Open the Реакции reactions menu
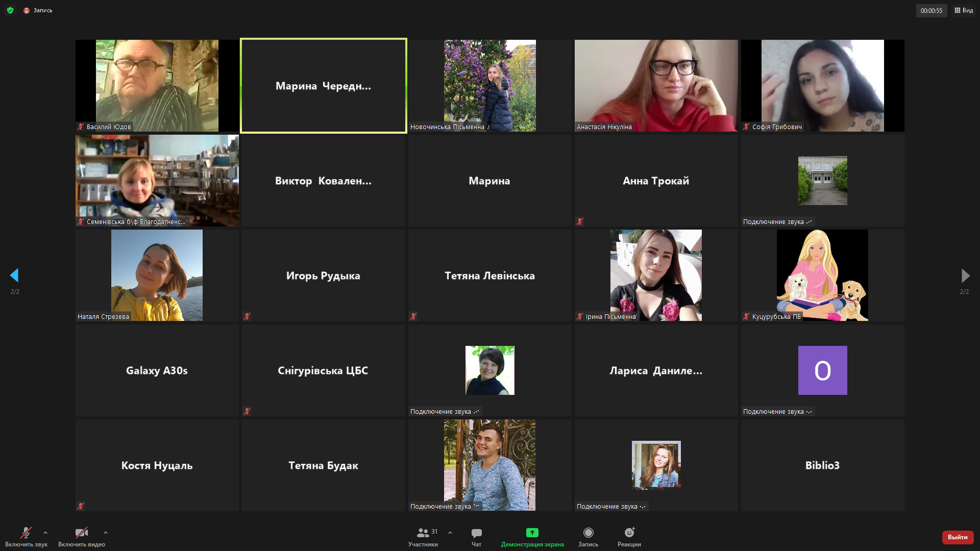 coord(629,533)
